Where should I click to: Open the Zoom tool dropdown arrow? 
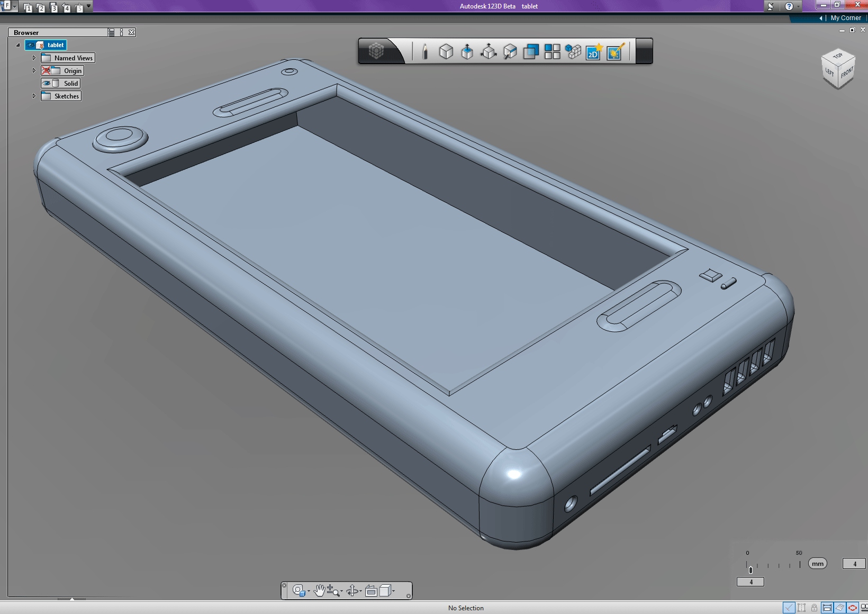pos(341,591)
